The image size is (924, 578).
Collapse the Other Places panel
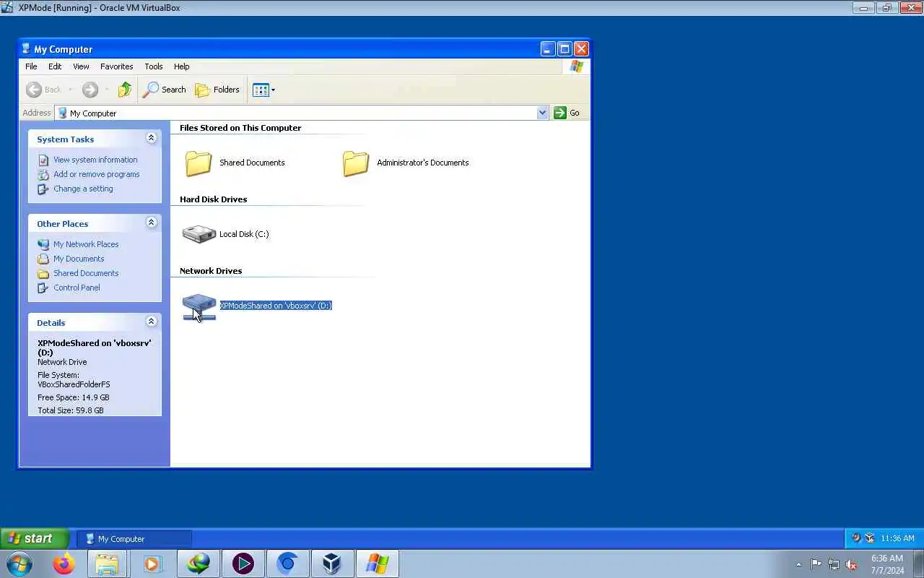pyautogui.click(x=151, y=223)
